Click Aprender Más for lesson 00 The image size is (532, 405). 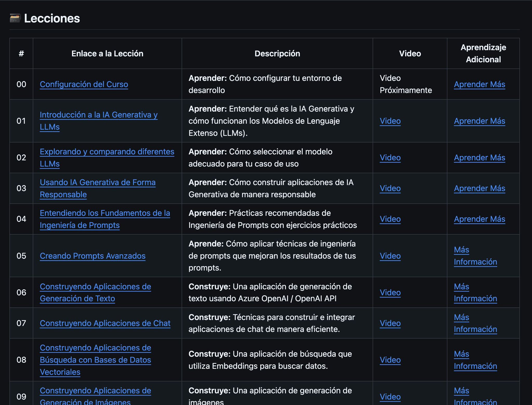[x=480, y=84]
